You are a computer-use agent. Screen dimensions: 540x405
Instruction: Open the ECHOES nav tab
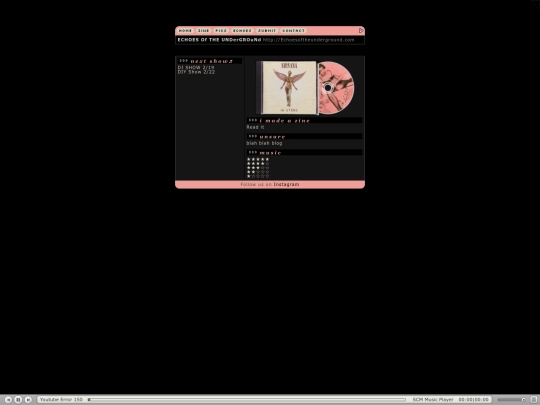[242, 31]
